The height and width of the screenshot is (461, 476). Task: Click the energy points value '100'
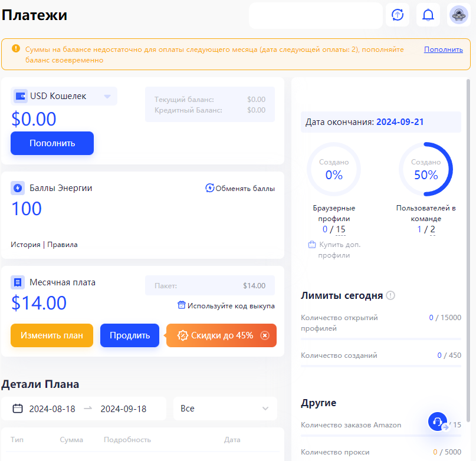click(x=27, y=209)
